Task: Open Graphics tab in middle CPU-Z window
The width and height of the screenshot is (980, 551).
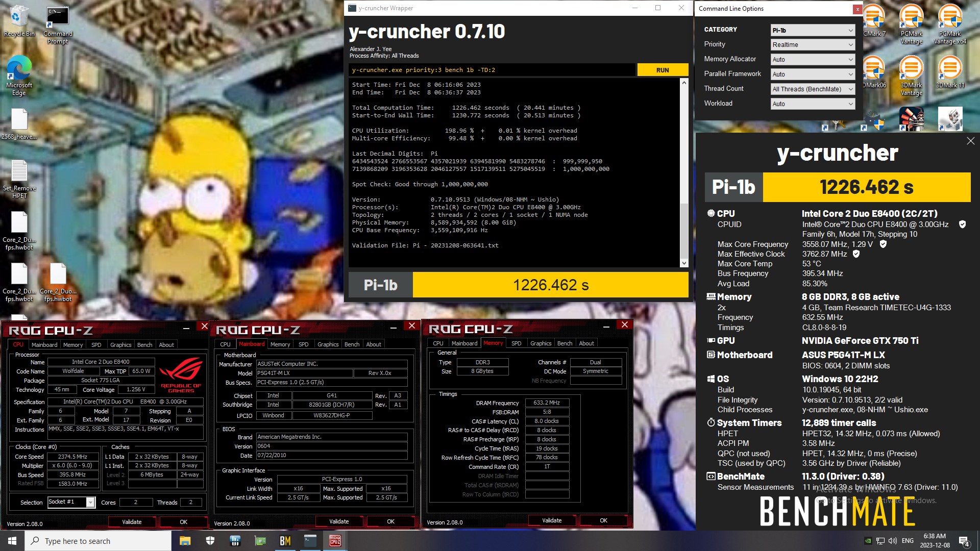Action: [x=328, y=344]
